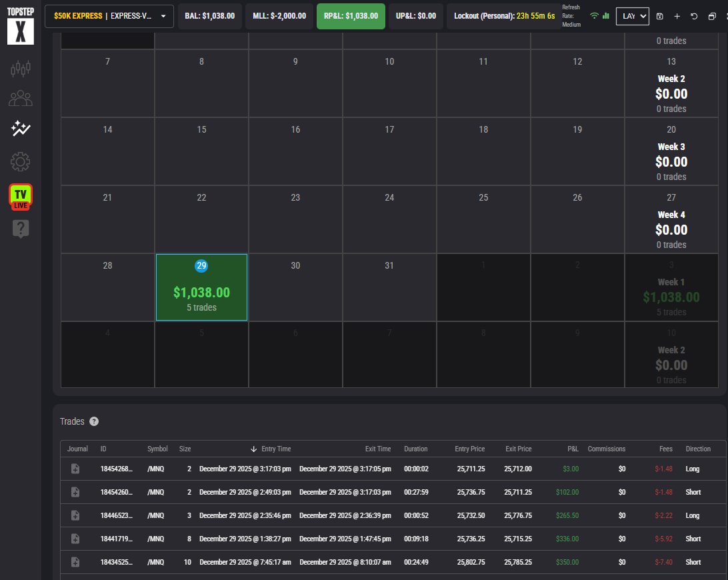Sort by the Fees column header
This screenshot has width=728, height=580.
coord(666,449)
